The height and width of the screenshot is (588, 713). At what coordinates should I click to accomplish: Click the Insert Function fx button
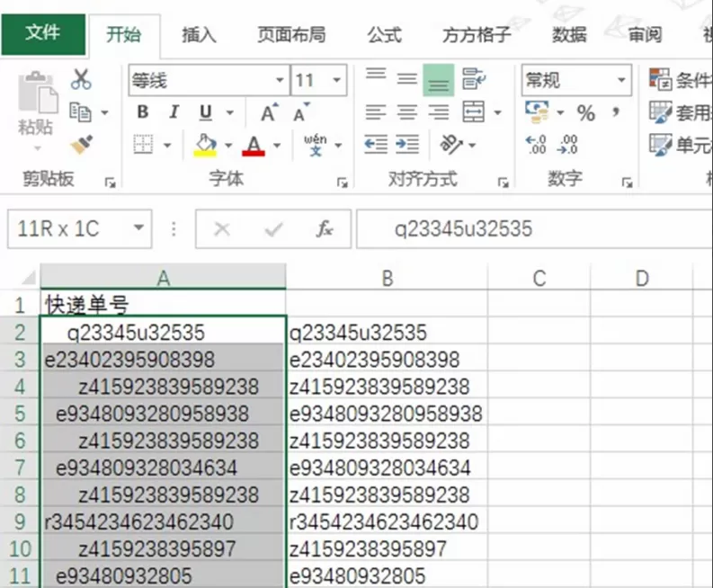click(325, 228)
